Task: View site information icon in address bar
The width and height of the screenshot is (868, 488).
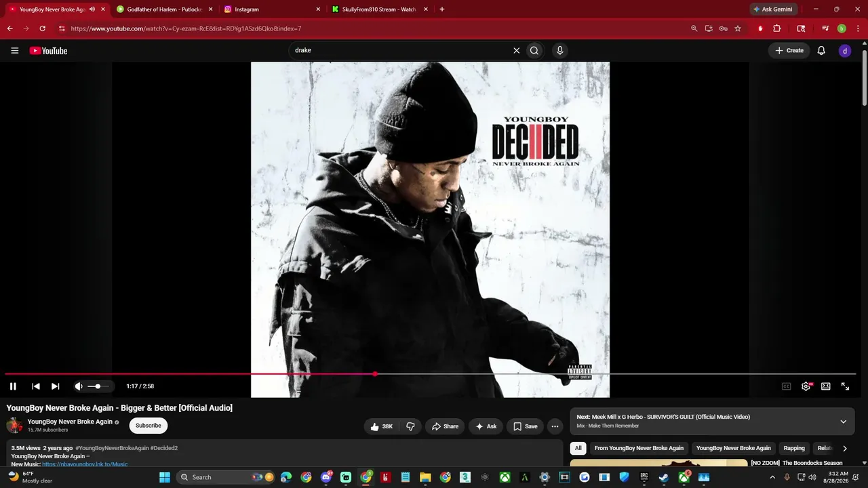Action: coord(62,28)
